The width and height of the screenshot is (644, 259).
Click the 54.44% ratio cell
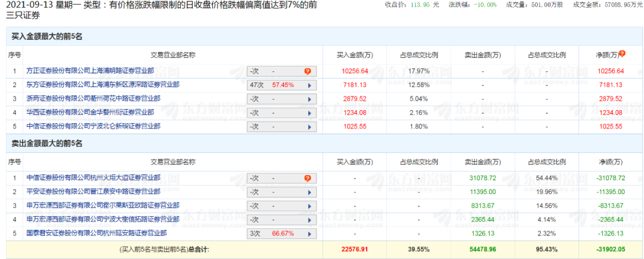[547, 178]
